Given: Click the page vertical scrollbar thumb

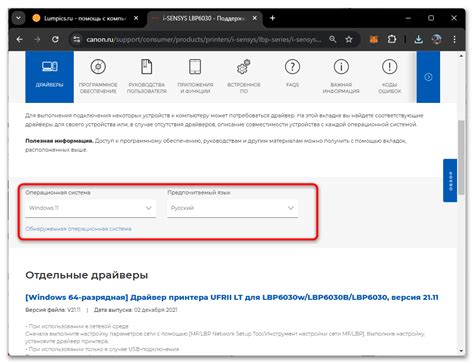Looking at the screenshot, I should (x=461, y=157).
